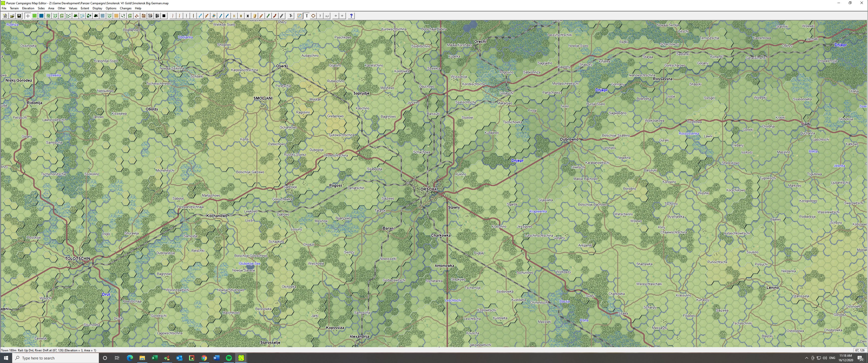The image size is (868, 363).
Task: Choose the black bridge tool icon
Action: pos(248,16)
